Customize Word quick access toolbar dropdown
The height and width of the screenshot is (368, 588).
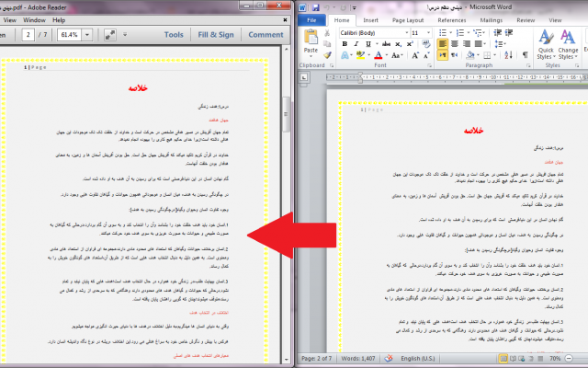point(354,7)
